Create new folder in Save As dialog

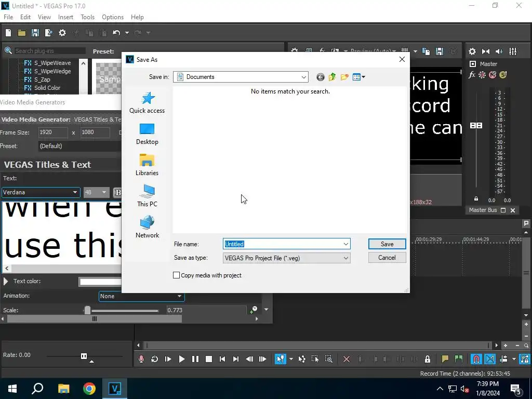(x=344, y=77)
